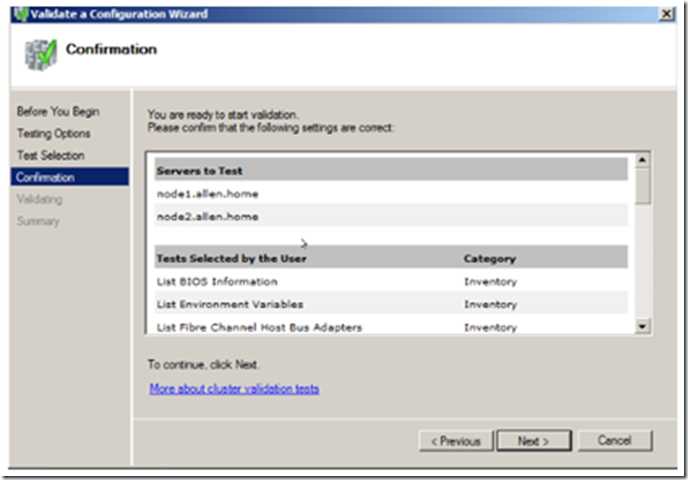Go to Testing Options step
The image size is (688, 480).
54,133
